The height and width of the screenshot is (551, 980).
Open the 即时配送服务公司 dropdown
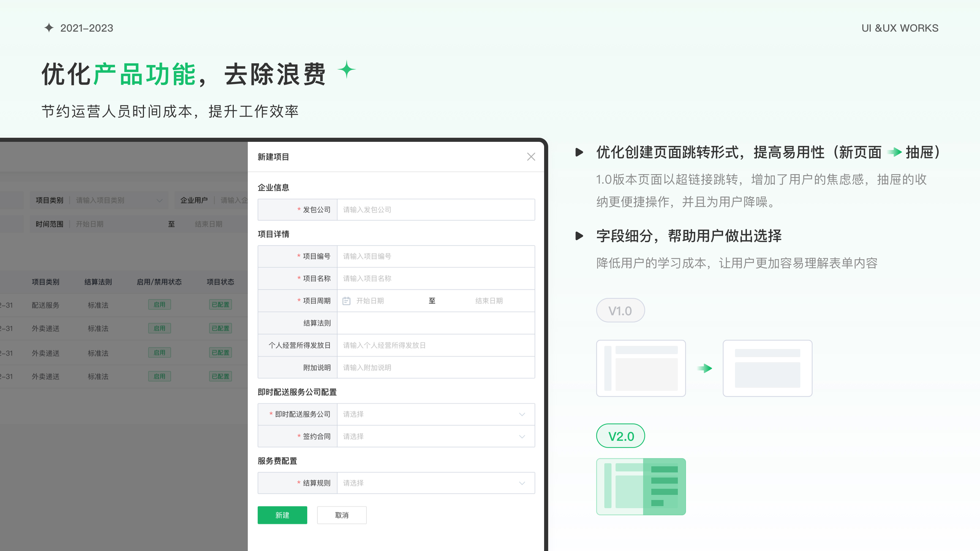pyautogui.click(x=436, y=414)
